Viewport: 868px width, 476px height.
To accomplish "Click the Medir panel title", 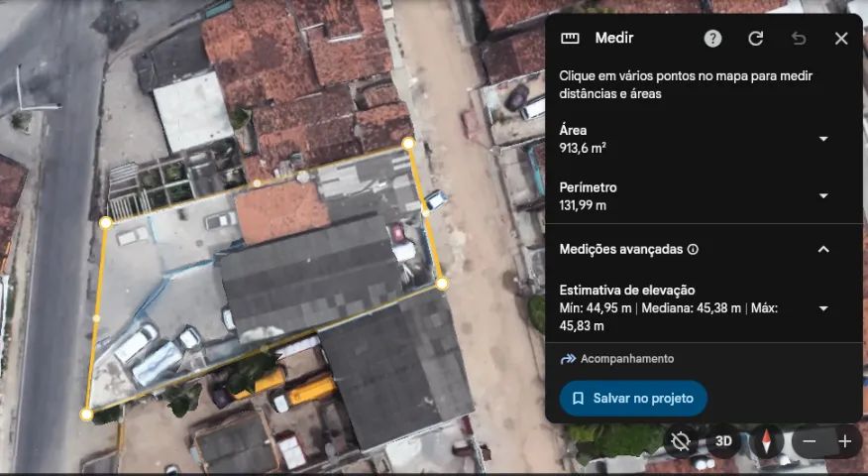I will coord(614,38).
